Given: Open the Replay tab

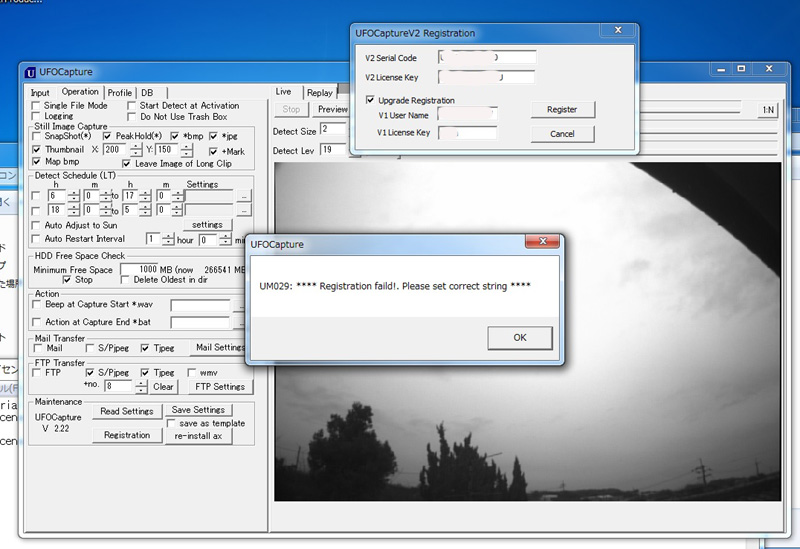Looking at the screenshot, I should click(x=319, y=93).
